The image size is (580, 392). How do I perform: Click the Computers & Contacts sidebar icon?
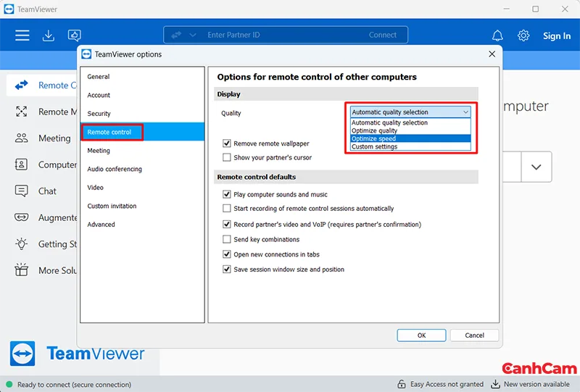tap(21, 164)
